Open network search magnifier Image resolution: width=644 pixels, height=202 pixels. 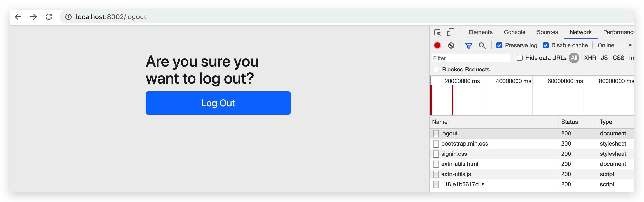[482, 45]
